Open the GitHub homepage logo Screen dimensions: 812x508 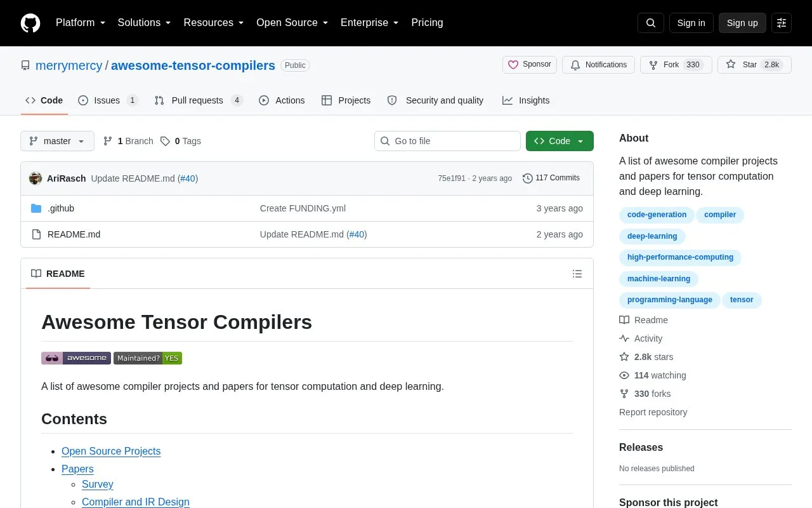[30, 23]
